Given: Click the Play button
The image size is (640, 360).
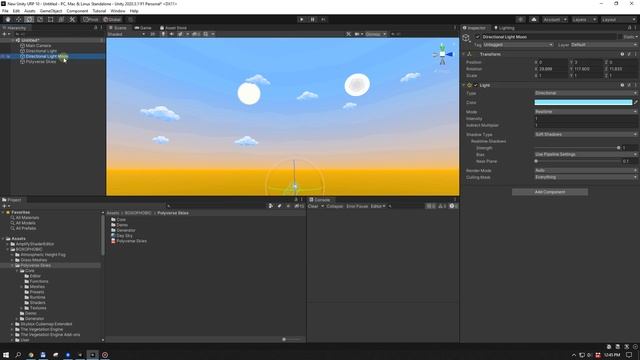Looking at the screenshot, I should [x=302, y=20].
